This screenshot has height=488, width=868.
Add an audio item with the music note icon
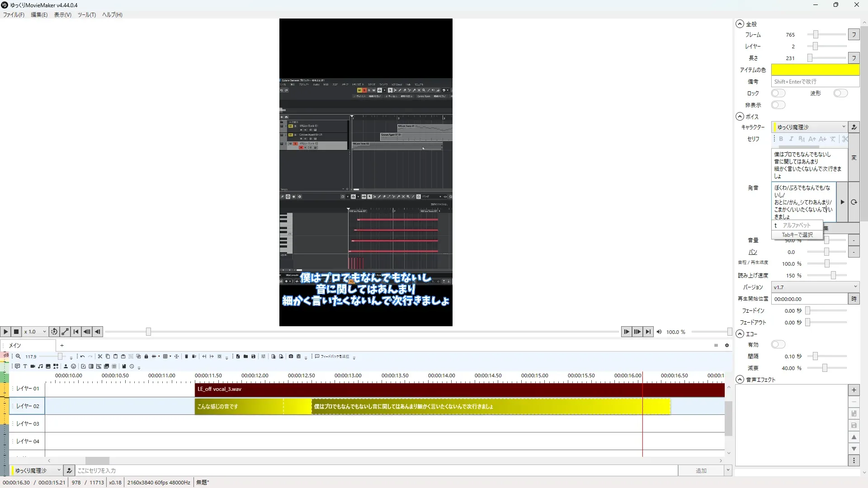click(x=40, y=366)
